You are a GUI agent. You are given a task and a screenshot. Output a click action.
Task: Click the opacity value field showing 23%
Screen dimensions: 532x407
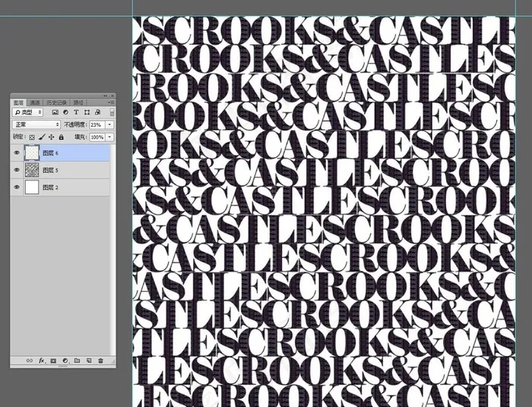pos(97,125)
